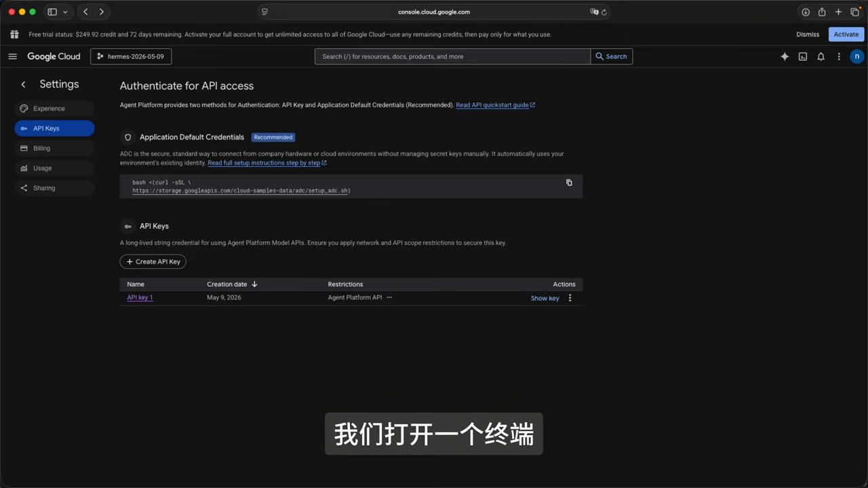Show Safari tab overview
The height and width of the screenshot is (488, 868).
pyautogui.click(x=855, y=12)
